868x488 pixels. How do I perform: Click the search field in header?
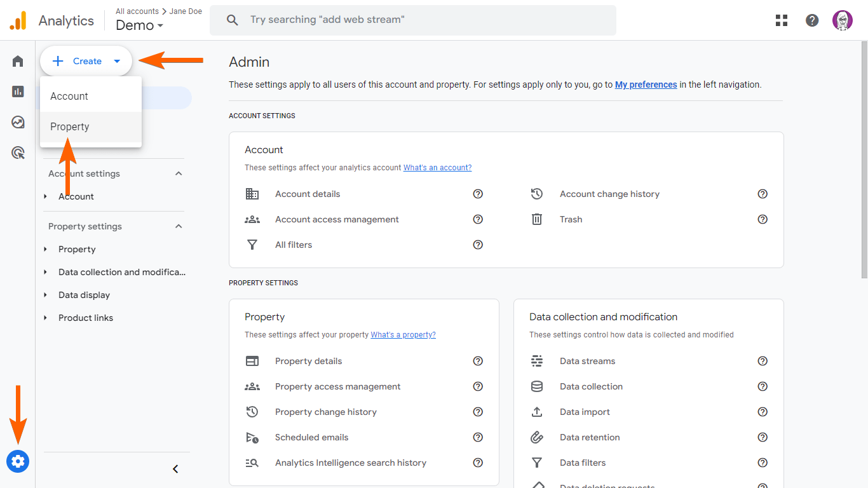click(413, 20)
